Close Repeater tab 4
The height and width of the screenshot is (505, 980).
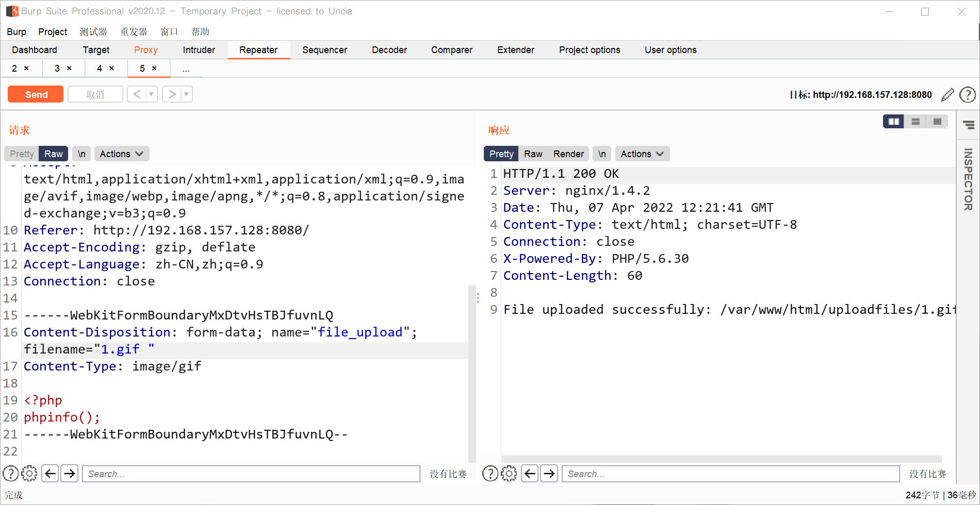[x=111, y=68]
